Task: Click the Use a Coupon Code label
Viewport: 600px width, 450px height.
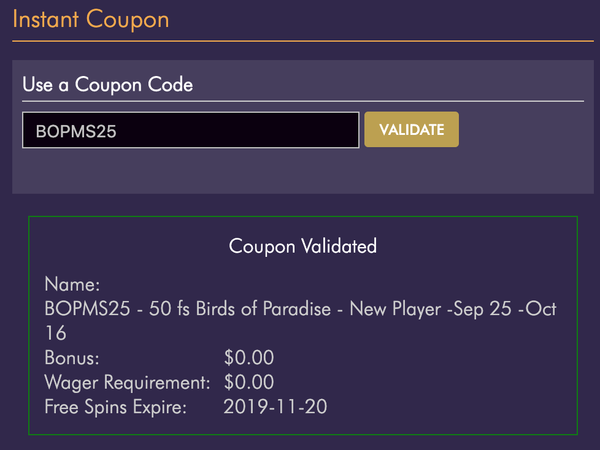Action: (x=108, y=84)
